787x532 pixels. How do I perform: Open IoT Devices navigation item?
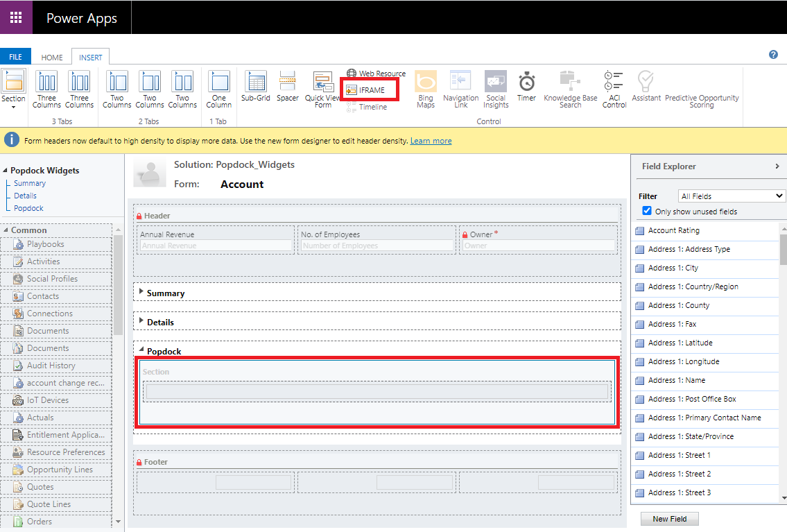[x=56, y=400]
